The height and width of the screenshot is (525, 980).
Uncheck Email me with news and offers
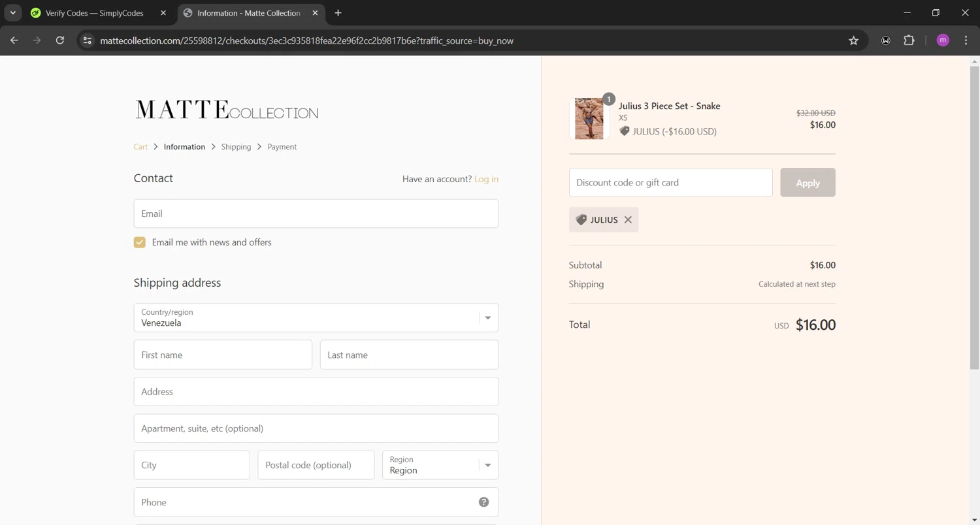click(x=140, y=242)
